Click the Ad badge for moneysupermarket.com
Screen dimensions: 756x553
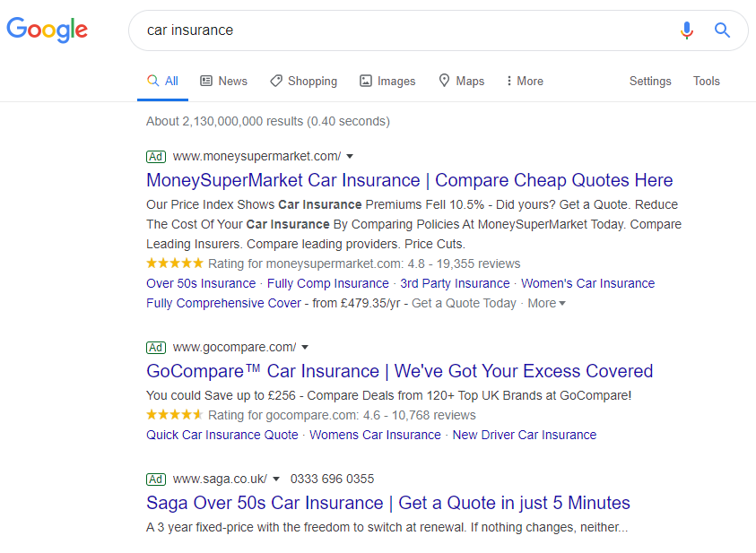coord(156,157)
